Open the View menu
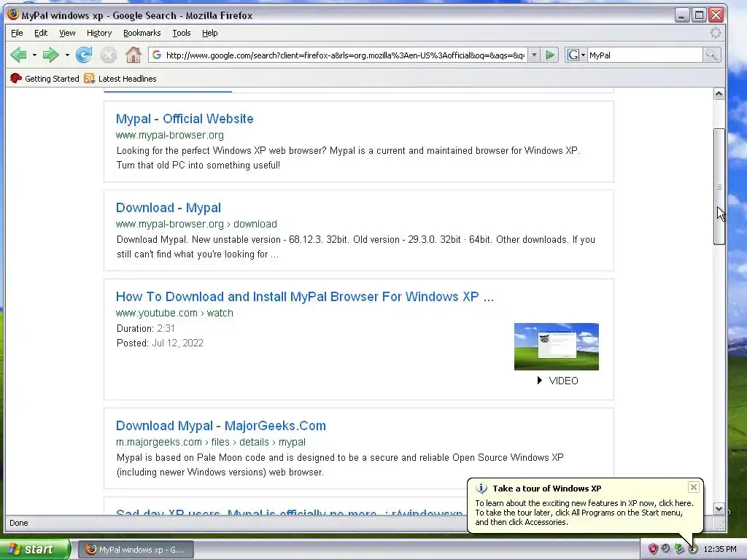 pyautogui.click(x=67, y=33)
